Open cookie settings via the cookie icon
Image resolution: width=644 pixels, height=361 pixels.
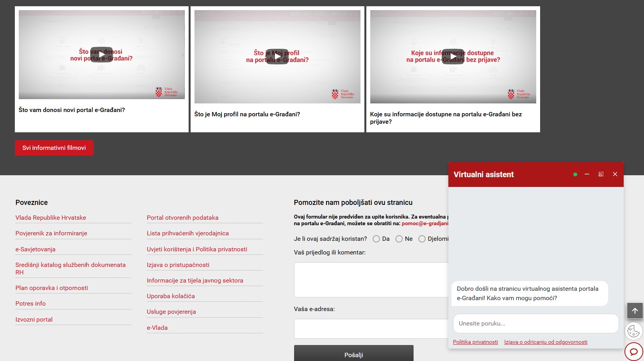tap(633, 331)
